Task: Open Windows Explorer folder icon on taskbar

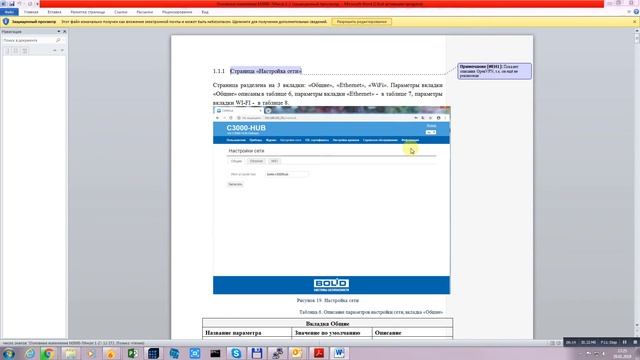Action: (70, 353)
